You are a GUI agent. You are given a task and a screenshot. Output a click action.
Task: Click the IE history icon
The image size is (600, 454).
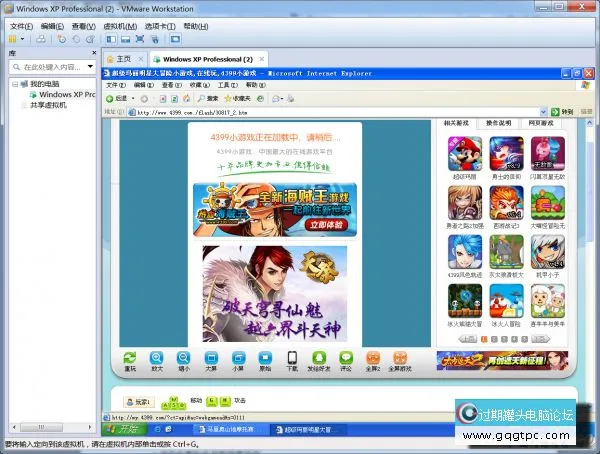[x=261, y=99]
